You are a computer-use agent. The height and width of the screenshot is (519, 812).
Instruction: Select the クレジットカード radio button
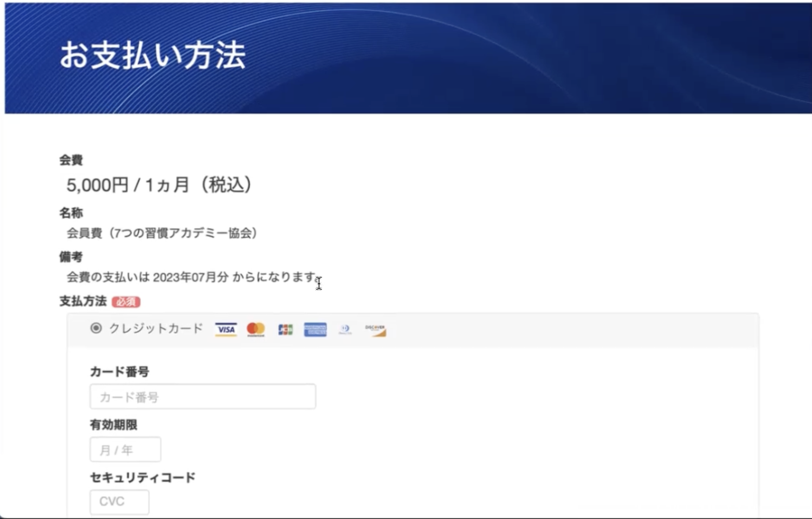pos(96,328)
